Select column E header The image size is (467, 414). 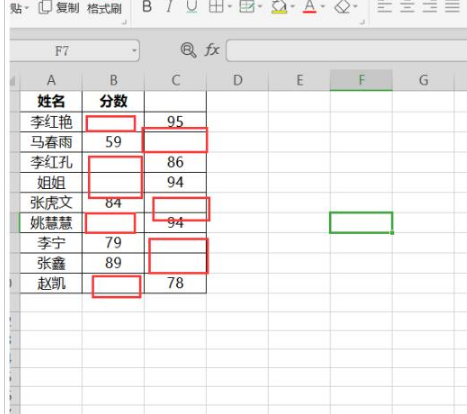point(300,80)
